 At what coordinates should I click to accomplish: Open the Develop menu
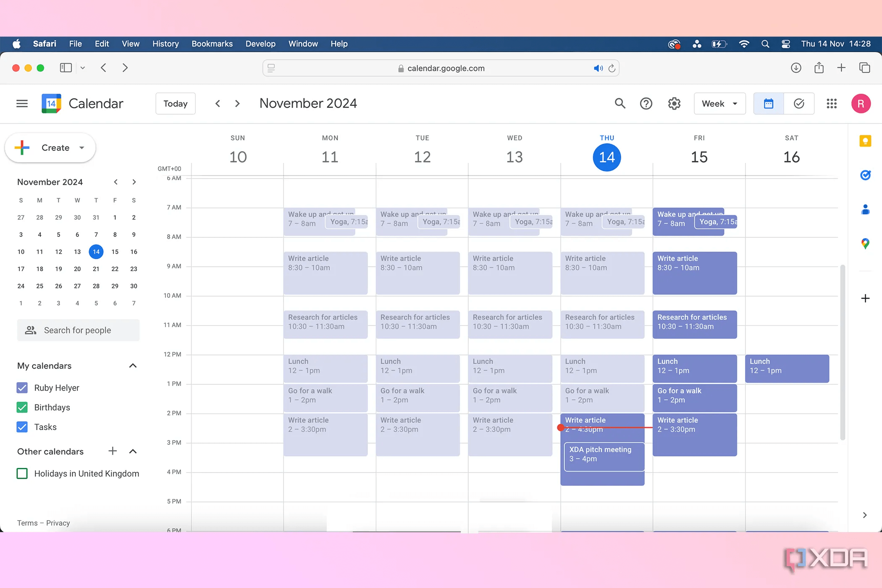[260, 44]
